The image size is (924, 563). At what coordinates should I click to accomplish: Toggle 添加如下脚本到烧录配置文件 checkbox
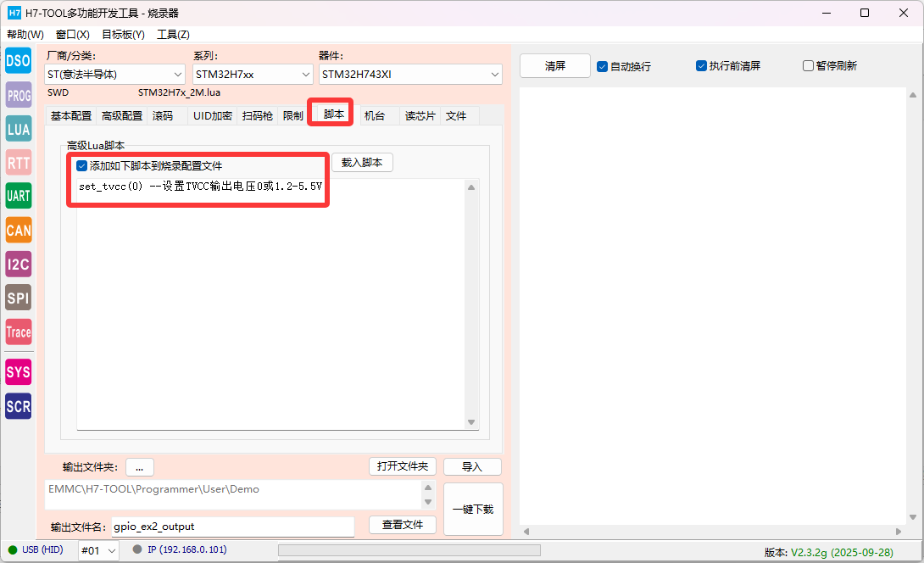tap(82, 166)
